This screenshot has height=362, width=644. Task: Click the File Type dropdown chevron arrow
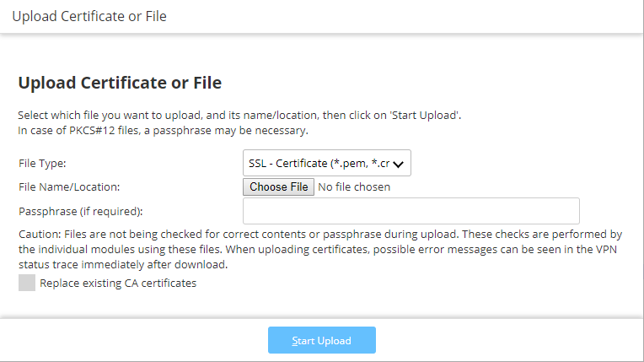(399, 165)
